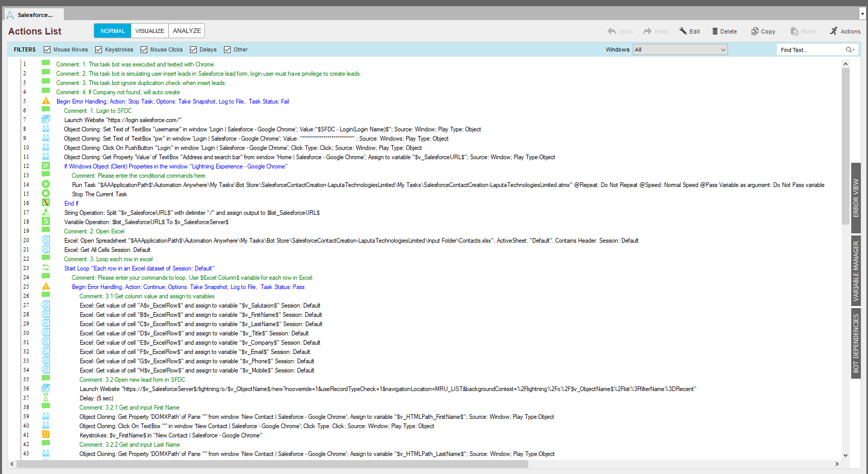
Task: Open the tab list dropdown arrow at top right
Action: coord(862,13)
